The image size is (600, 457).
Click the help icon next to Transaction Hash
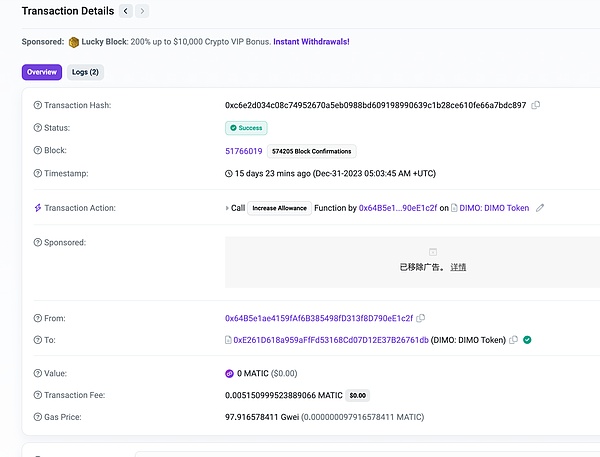pos(38,105)
